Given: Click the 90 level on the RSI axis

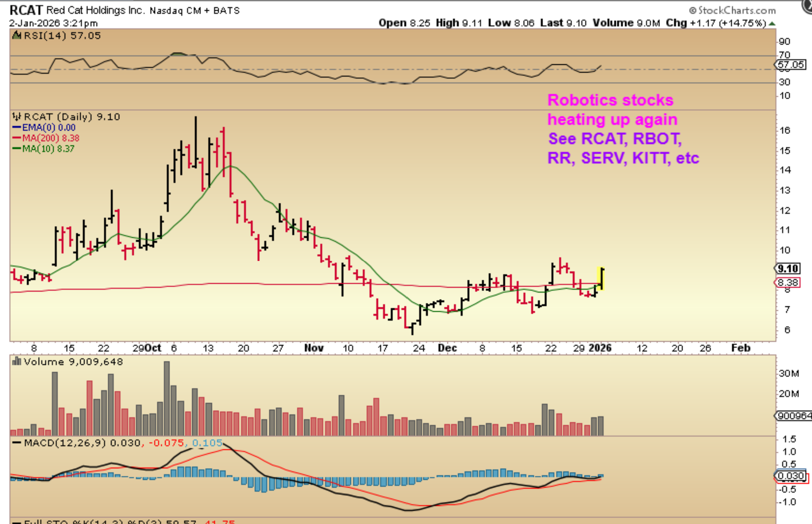Looking at the screenshot, I should click(x=785, y=42).
